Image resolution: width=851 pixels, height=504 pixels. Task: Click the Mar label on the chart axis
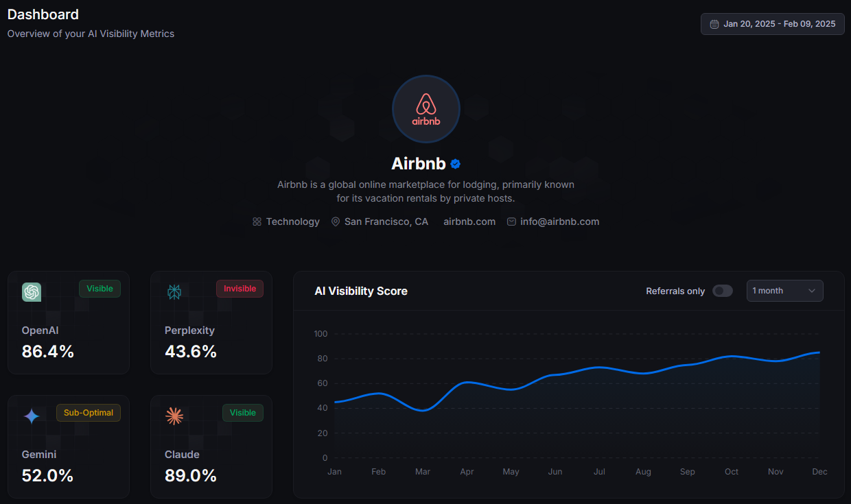click(x=423, y=472)
